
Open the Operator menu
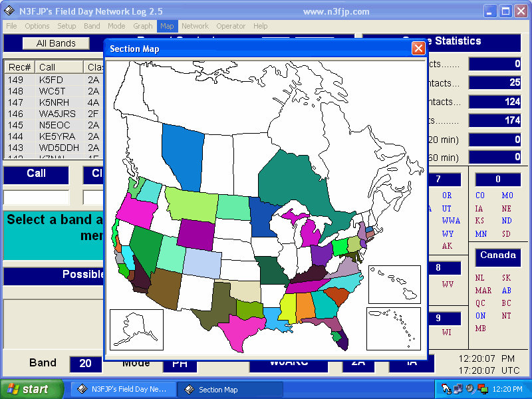tap(231, 26)
